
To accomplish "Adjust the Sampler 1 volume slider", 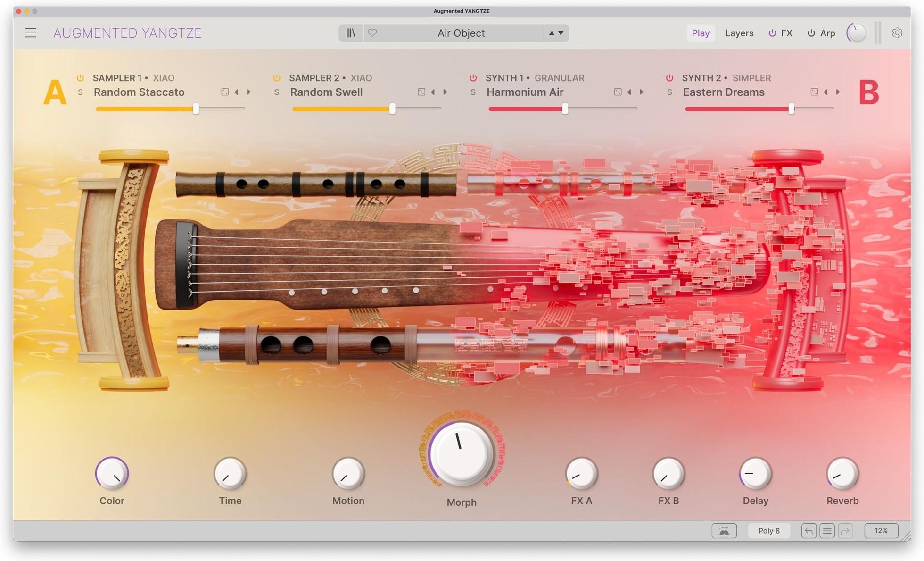I will pyautogui.click(x=197, y=109).
